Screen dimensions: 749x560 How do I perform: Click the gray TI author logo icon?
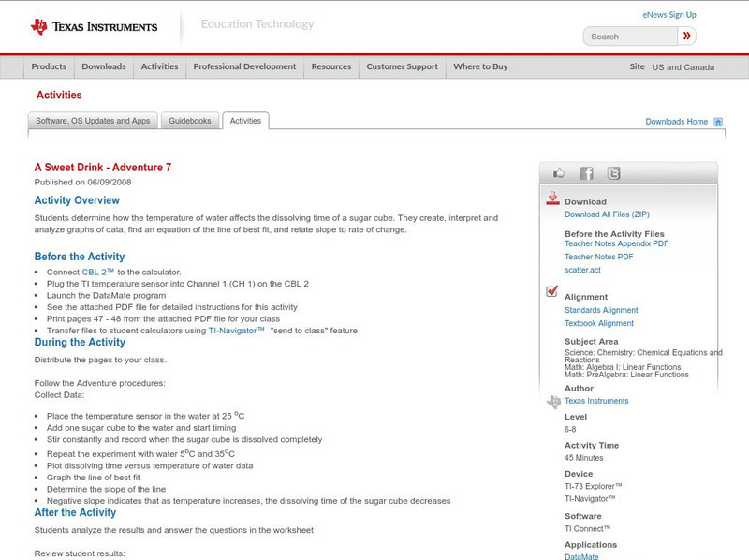click(553, 402)
